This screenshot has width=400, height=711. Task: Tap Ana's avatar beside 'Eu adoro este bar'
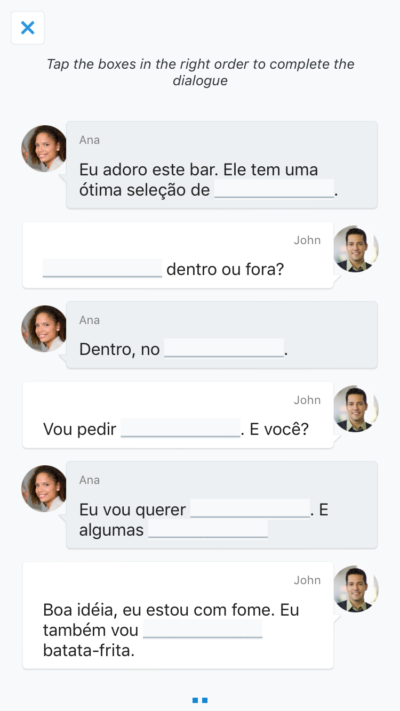44,149
